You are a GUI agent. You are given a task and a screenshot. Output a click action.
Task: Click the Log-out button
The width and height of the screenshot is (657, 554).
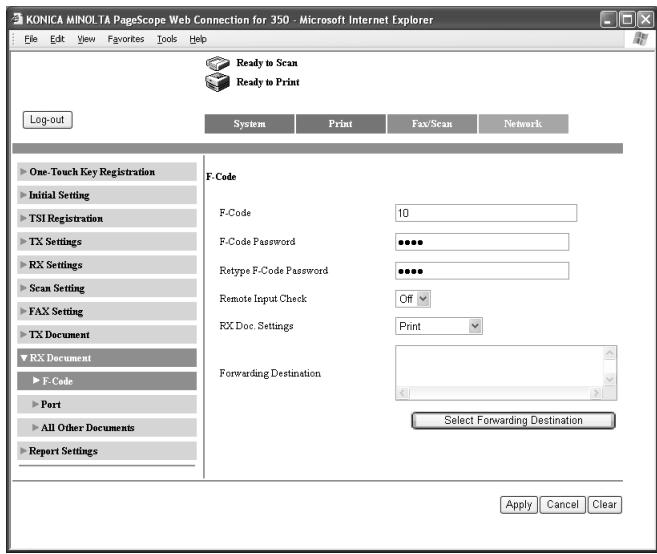point(47,120)
